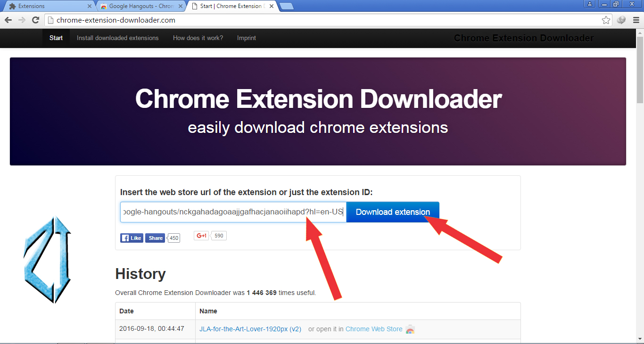The height and width of the screenshot is (344, 644).
Task: Click the Download extension button
Action: click(392, 212)
